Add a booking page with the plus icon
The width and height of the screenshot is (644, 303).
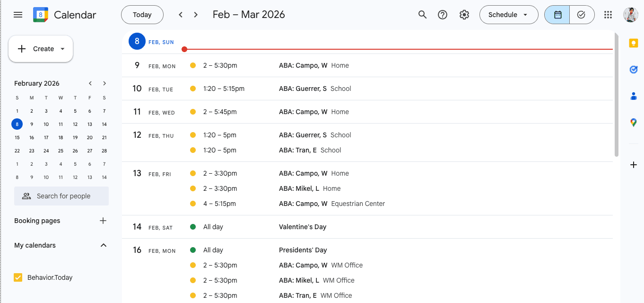coord(103,221)
